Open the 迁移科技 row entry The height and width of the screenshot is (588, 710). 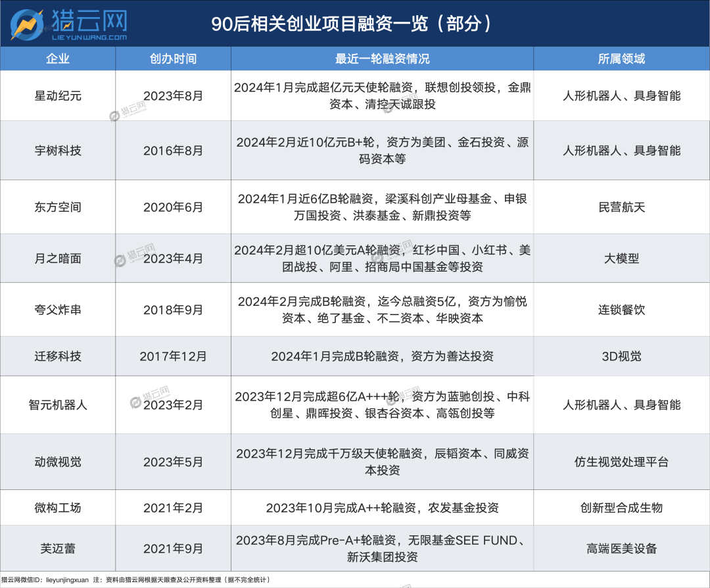click(x=58, y=356)
